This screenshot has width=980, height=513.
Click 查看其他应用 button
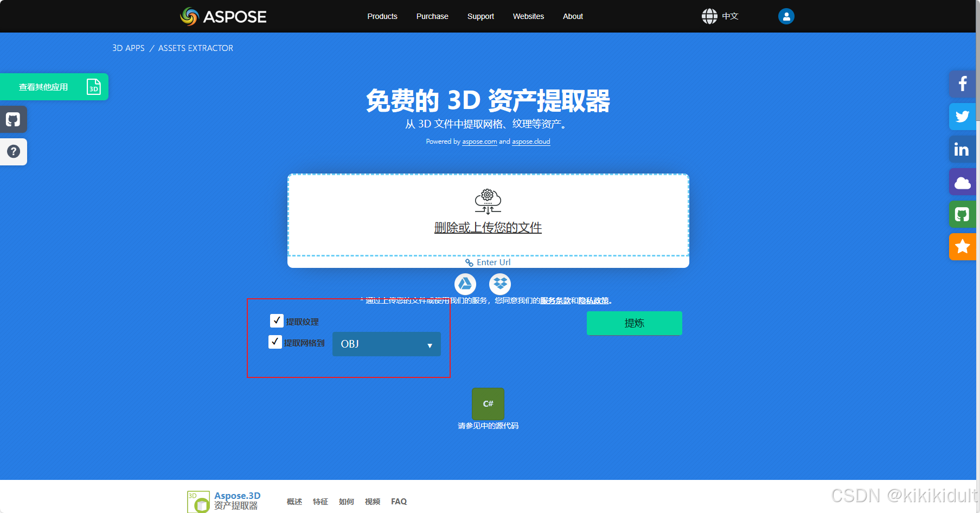pyautogui.click(x=54, y=87)
